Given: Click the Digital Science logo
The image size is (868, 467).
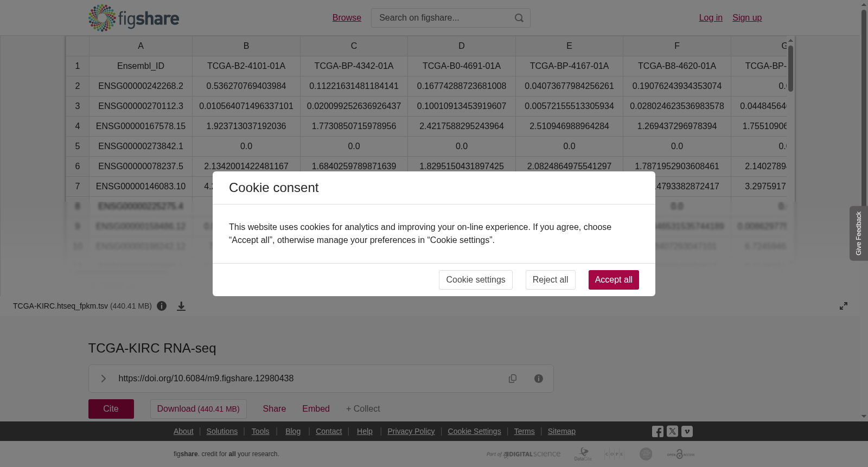Looking at the screenshot, I should click(524, 454).
